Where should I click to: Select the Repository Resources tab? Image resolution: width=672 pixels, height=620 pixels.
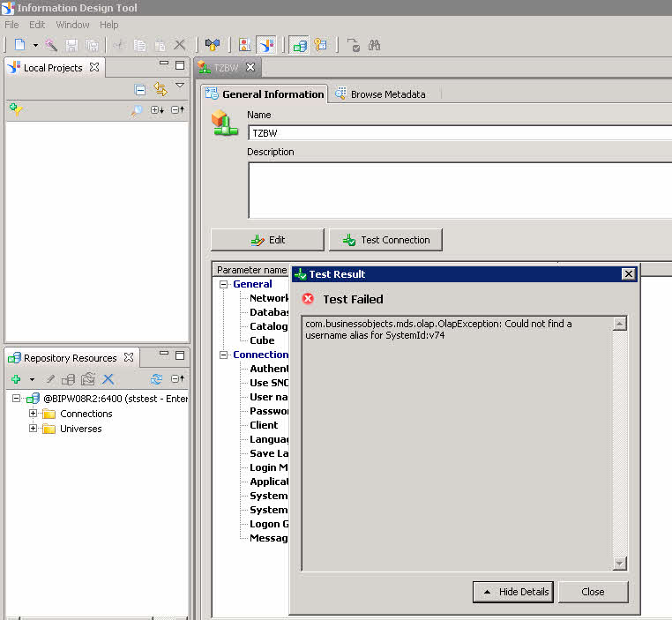tap(71, 358)
